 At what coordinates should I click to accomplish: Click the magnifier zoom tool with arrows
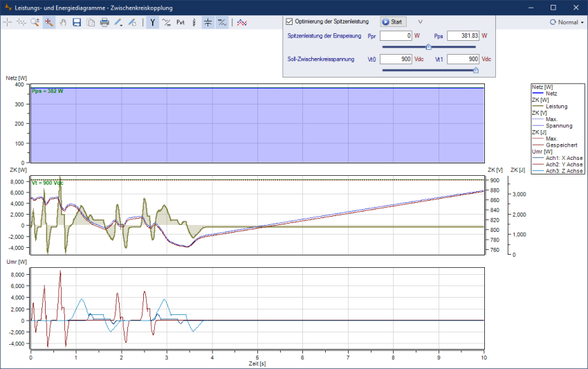pyautogui.click(x=49, y=22)
